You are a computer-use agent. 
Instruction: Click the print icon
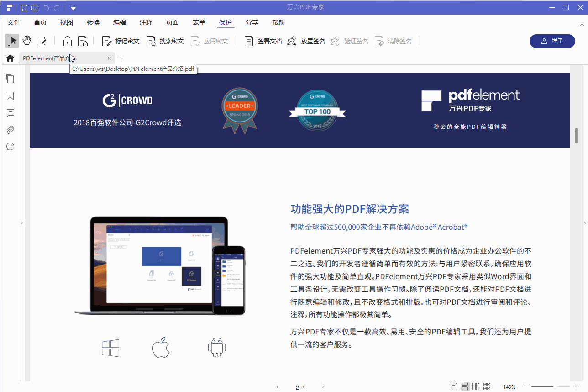[x=35, y=7]
